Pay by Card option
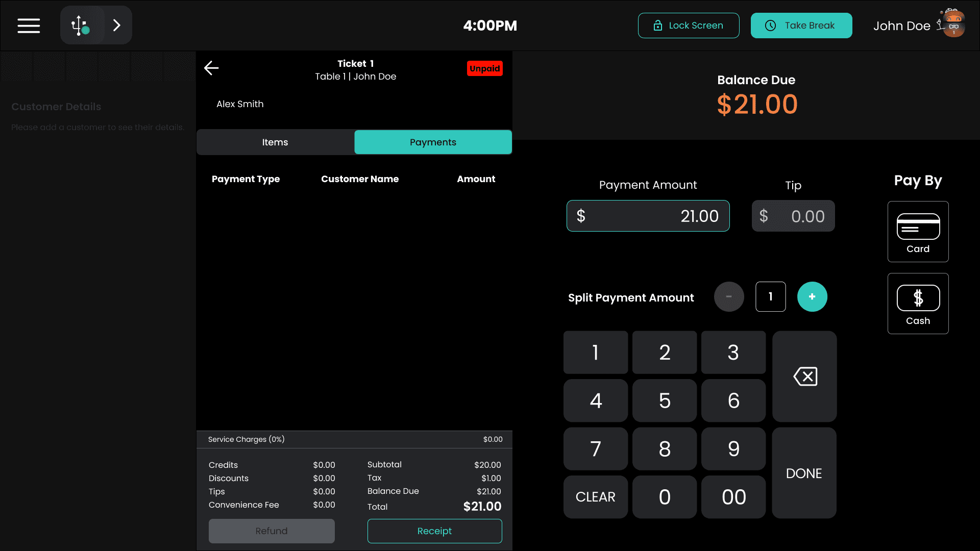Screen dimensions: 980x551 pyautogui.click(x=918, y=232)
